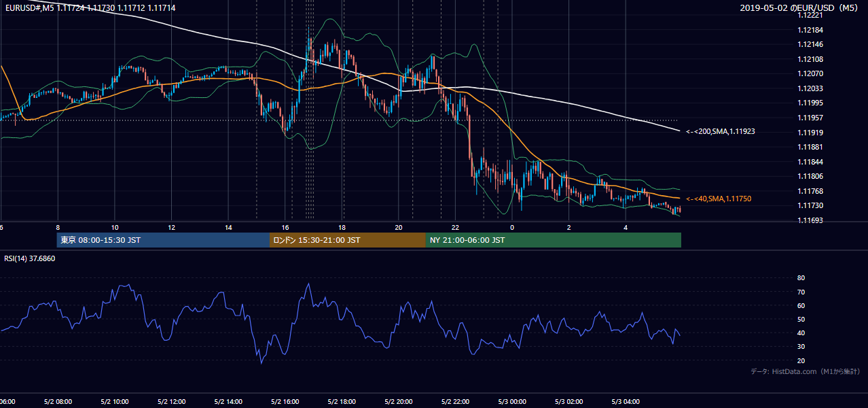Click the 40 SMA value label 1.11750
The image size is (868, 408).
(x=719, y=199)
